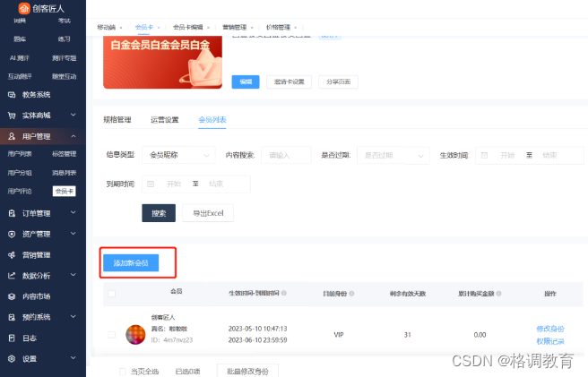The width and height of the screenshot is (588, 377).
Task: Expand the 资产管理 sidebar menu
Action: pos(73,234)
